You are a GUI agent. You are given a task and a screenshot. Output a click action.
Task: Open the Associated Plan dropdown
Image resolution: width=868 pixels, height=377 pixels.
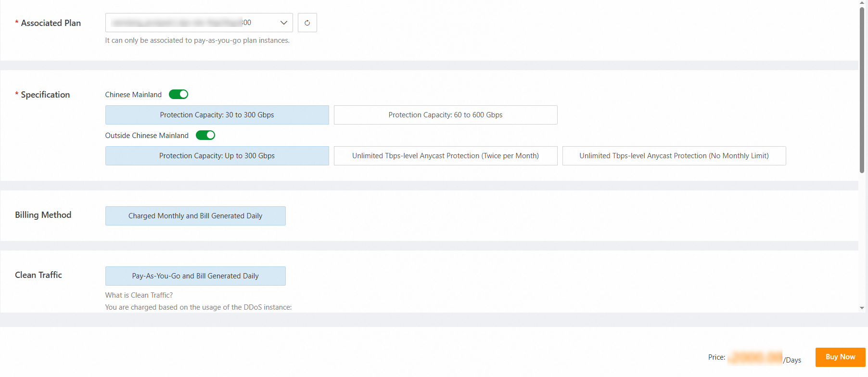199,23
